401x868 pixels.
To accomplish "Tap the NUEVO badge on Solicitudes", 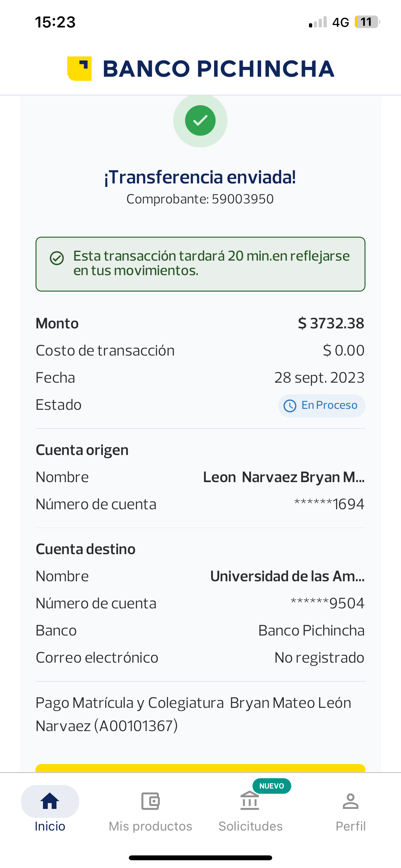I will [x=272, y=786].
